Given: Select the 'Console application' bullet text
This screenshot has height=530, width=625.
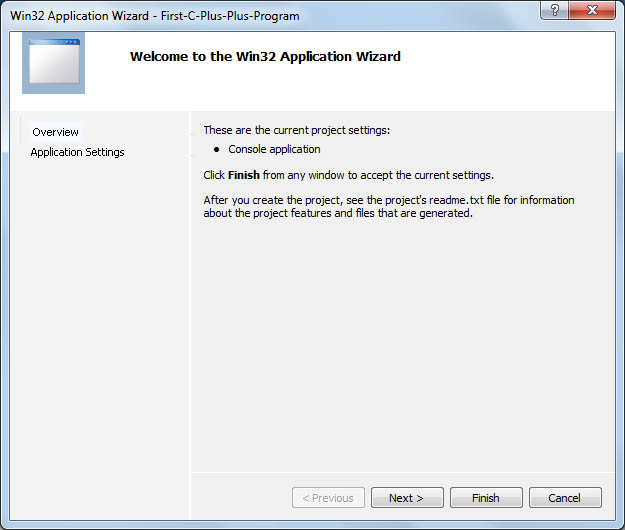Looking at the screenshot, I should (x=274, y=149).
